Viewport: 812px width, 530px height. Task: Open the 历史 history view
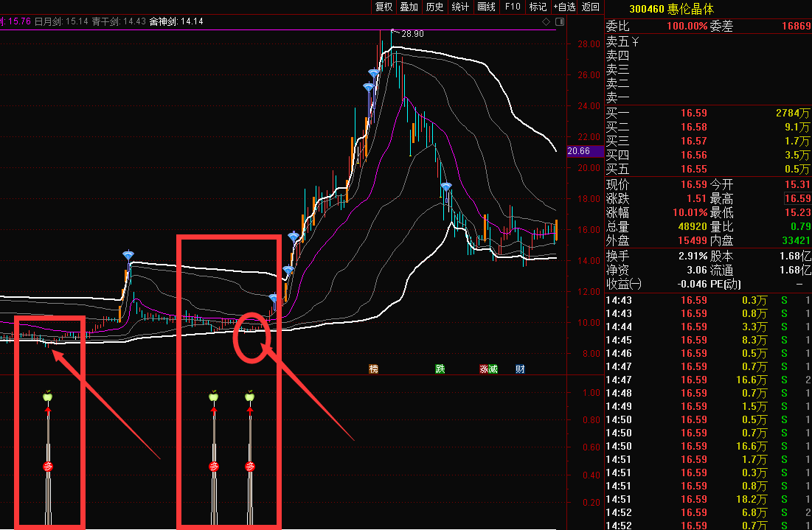pyautogui.click(x=434, y=7)
